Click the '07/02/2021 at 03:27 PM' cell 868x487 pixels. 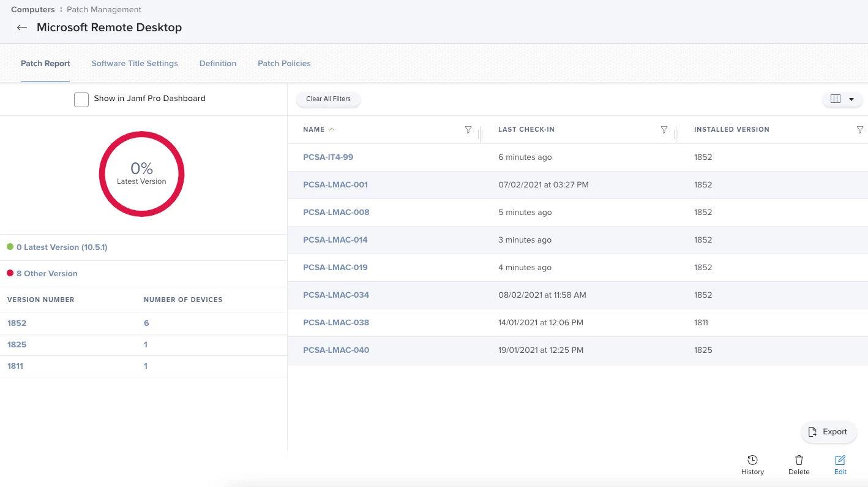click(x=544, y=185)
